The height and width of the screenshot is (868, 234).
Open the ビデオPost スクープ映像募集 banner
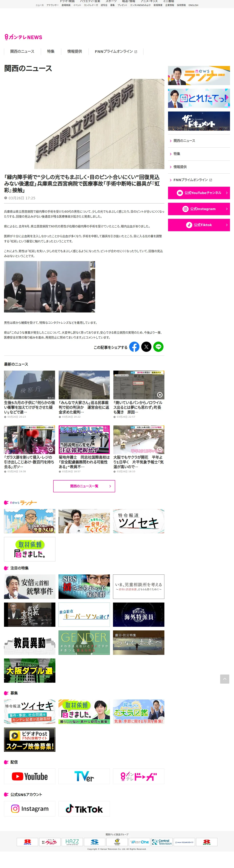[x=30, y=740]
